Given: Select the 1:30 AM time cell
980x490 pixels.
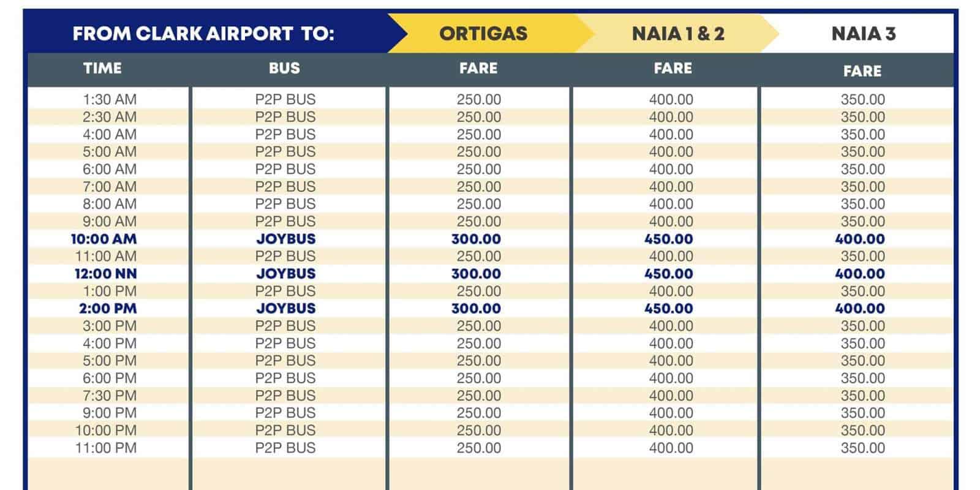Looking at the screenshot, I should pos(110,99).
